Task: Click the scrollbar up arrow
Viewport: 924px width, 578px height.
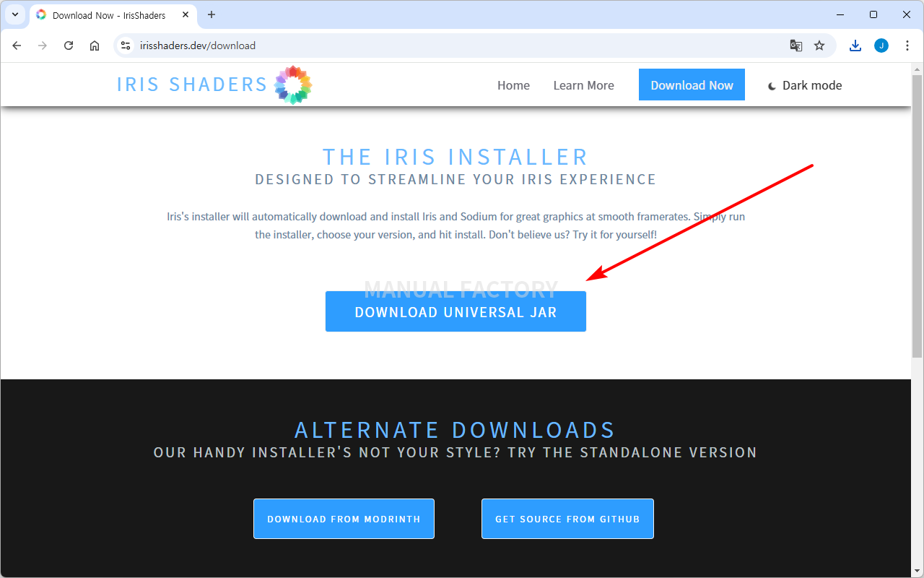Action: pyautogui.click(x=918, y=69)
